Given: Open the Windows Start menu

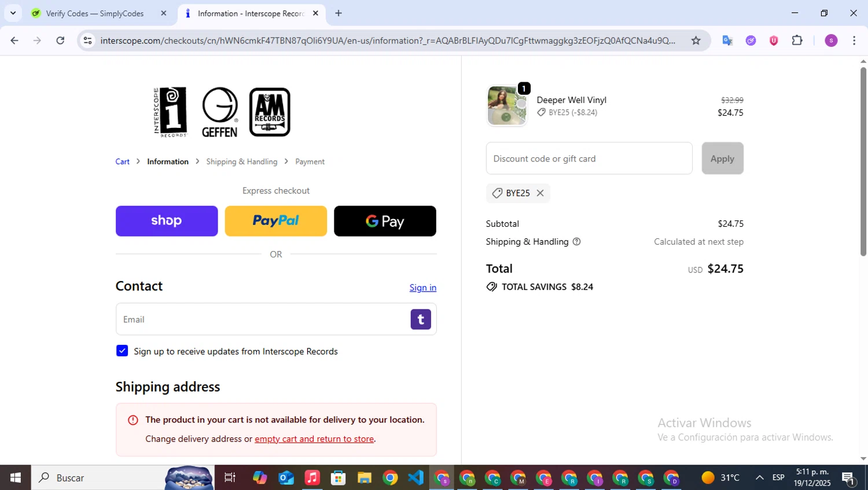Looking at the screenshot, I should pyautogui.click(x=15, y=478).
